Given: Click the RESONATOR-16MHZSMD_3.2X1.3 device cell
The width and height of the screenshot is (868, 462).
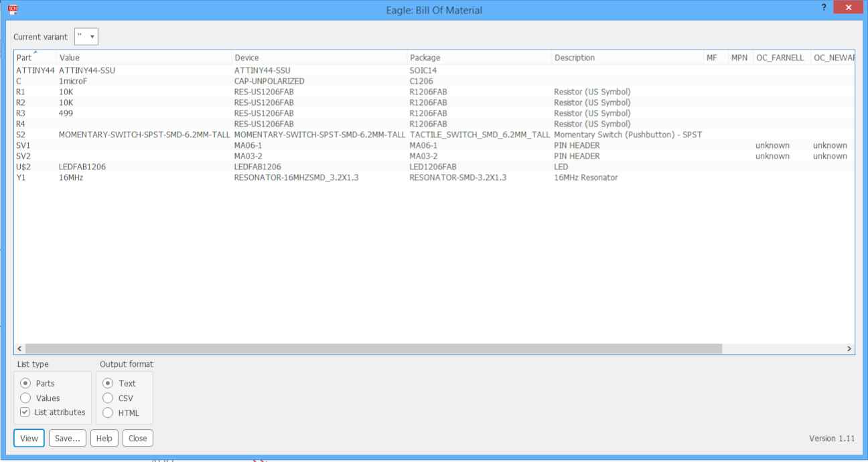Looking at the screenshot, I should click(x=296, y=177).
